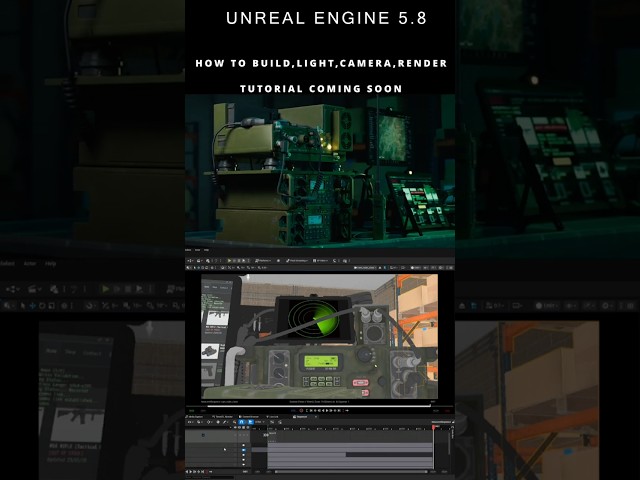The height and width of the screenshot is (480, 640).
Task: Click the first icon in Sequencer toolbar
Action: tap(190, 422)
